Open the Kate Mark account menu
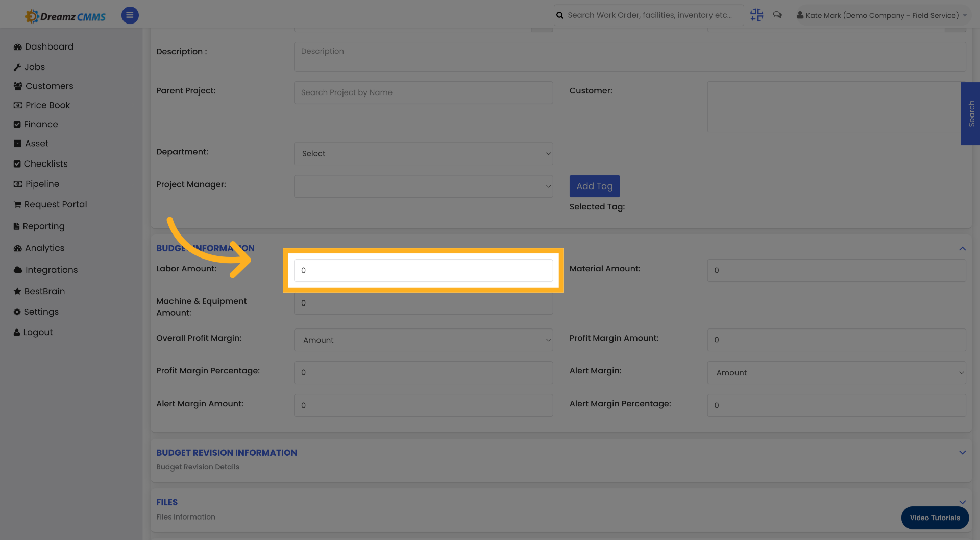This screenshot has width=980, height=540. tap(881, 15)
